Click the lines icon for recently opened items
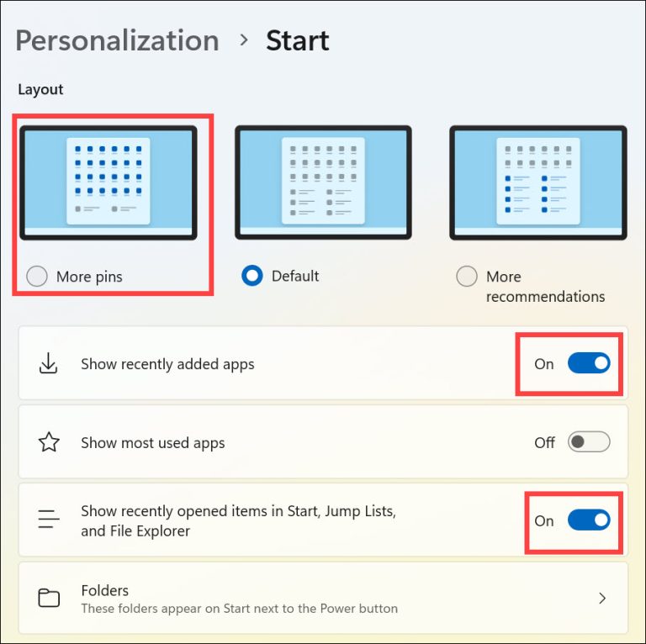The image size is (646, 644). pos(49,519)
